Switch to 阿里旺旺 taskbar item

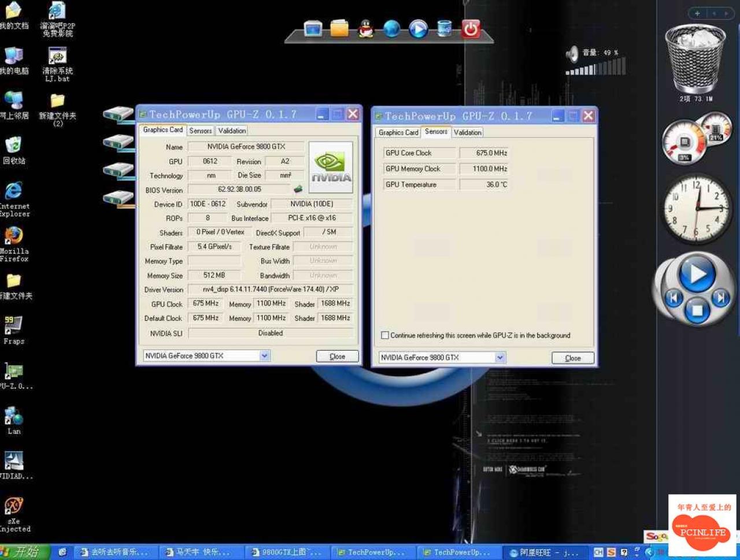(x=545, y=552)
